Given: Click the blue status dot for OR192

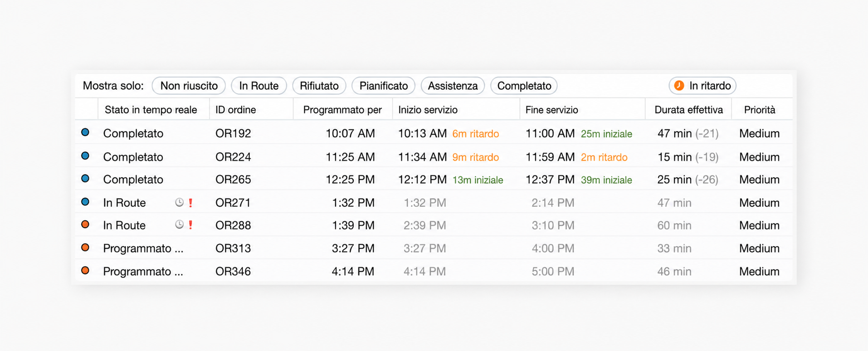Looking at the screenshot, I should click(85, 132).
